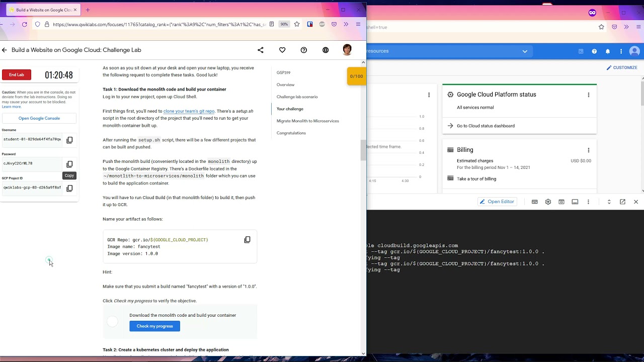The height and width of the screenshot is (362, 644).
Task: Open the Learn more link
Action: point(12,107)
